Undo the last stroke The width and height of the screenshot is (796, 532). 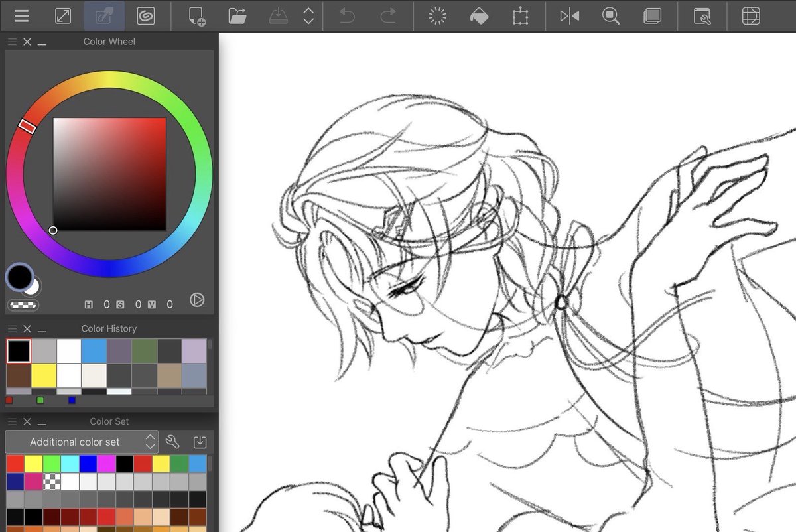coord(347,16)
